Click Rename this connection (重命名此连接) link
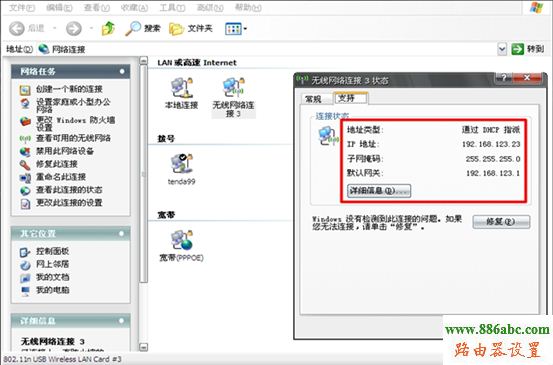 61,177
